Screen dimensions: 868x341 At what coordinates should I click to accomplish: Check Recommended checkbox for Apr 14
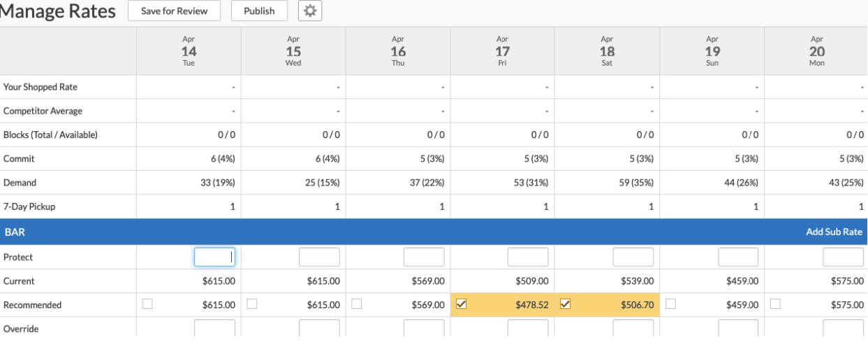[x=147, y=304]
